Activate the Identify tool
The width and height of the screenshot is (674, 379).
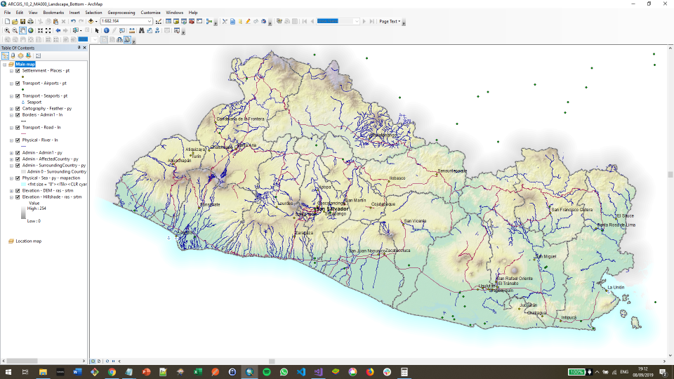click(107, 31)
